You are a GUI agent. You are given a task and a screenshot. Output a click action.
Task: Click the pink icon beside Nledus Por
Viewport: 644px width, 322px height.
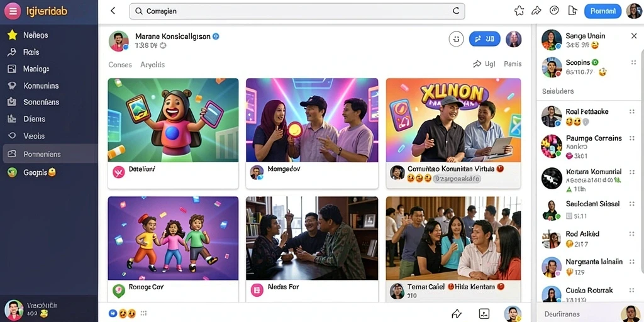tap(257, 291)
